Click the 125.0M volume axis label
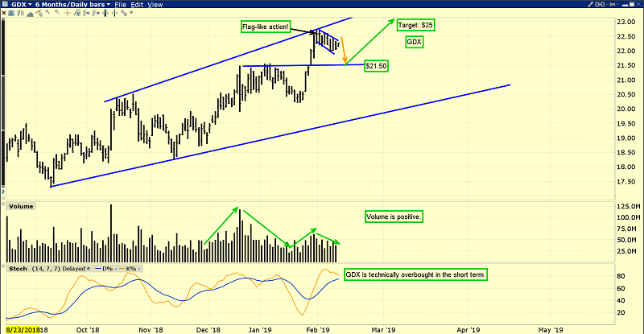 [x=629, y=206]
